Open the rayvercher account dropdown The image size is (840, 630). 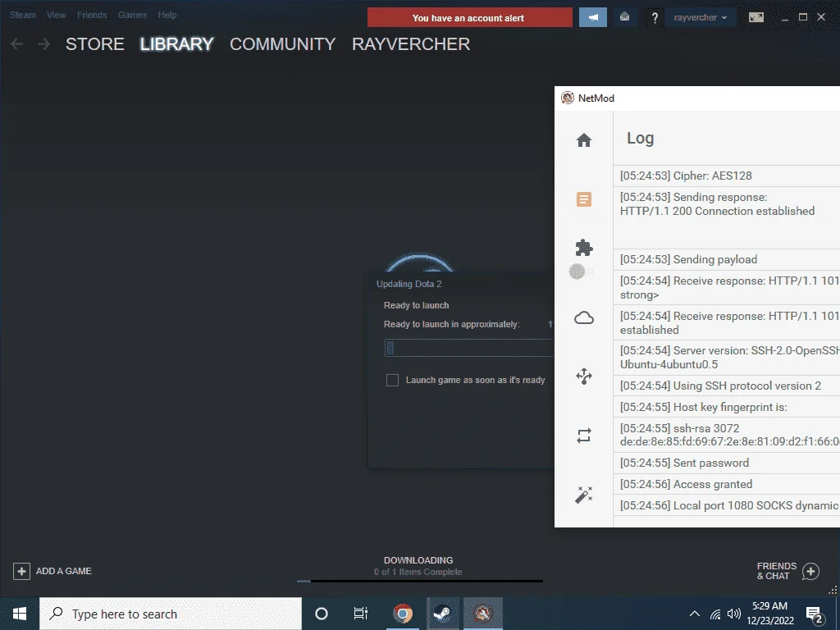tap(701, 17)
